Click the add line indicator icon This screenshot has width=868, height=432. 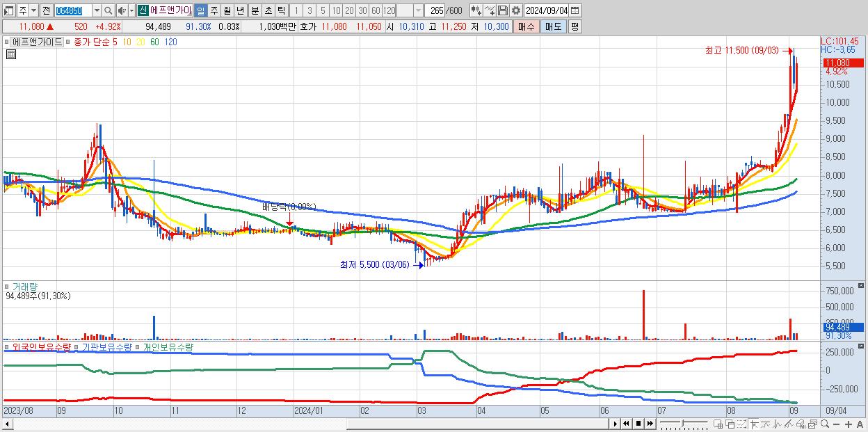(x=490, y=10)
